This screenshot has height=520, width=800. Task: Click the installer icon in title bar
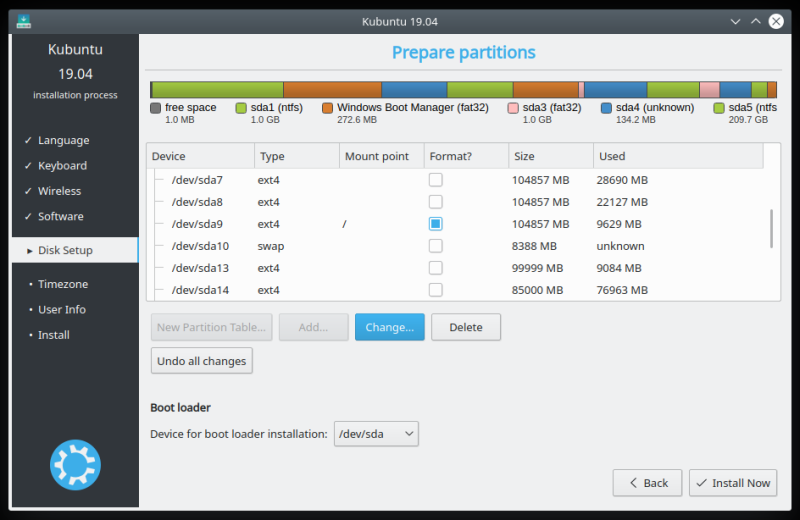point(23,21)
